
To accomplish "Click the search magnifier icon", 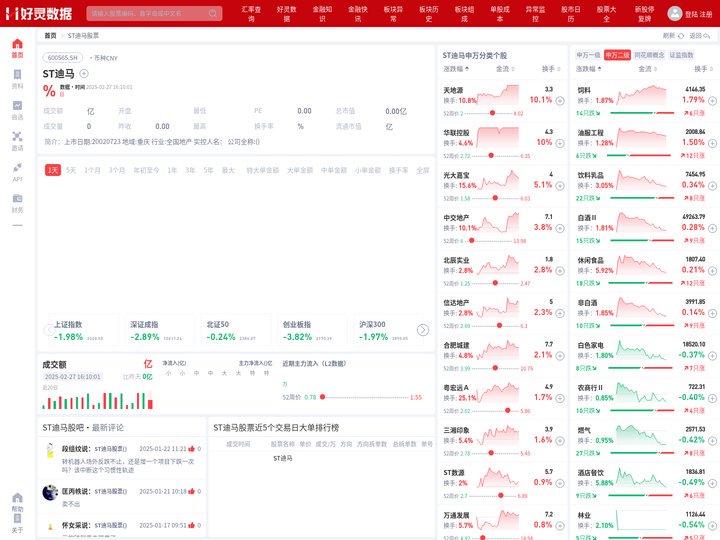I will [x=213, y=13].
